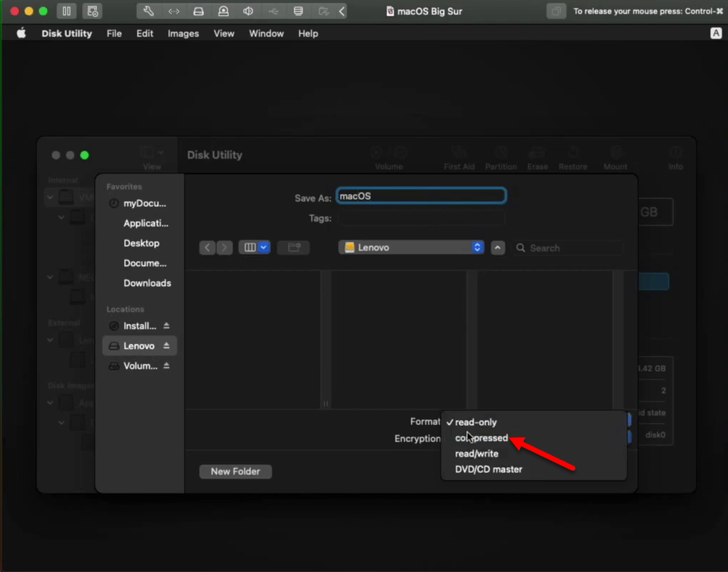
Task: Select Downloads in Favorites sidebar
Action: [x=139, y=283]
